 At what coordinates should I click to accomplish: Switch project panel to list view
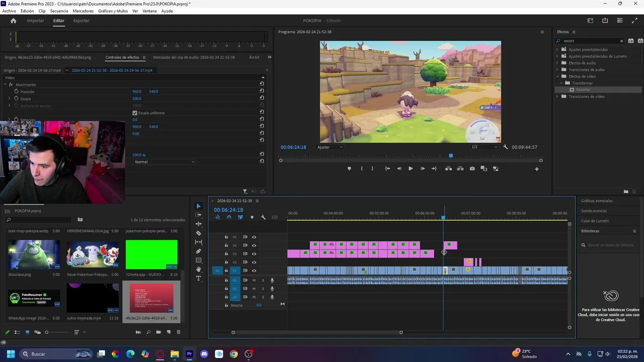pyautogui.click(x=17, y=332)
